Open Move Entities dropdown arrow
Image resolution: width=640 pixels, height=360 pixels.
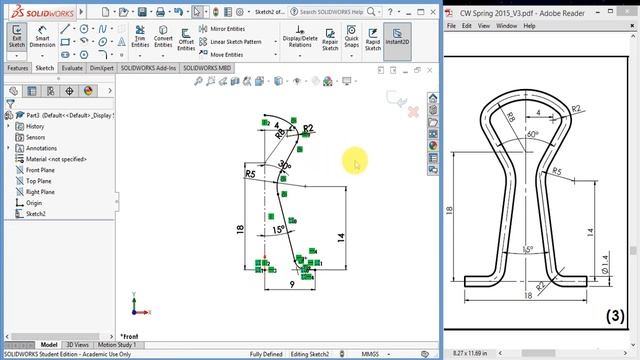tap(276, 54)
